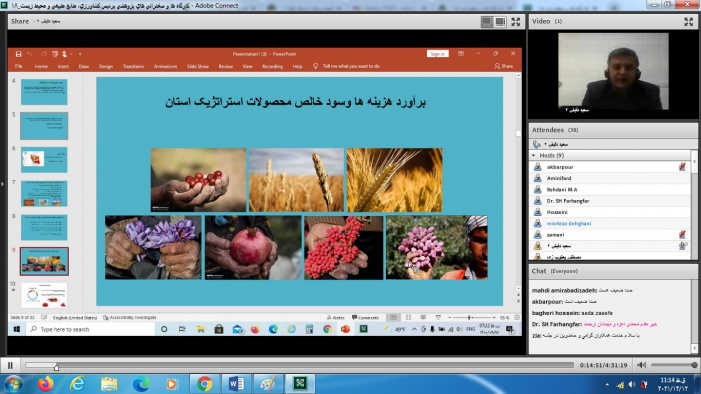Click the spell check status icon
The width and height of the screenshot is (701, 394).
(x=44, y=318)
